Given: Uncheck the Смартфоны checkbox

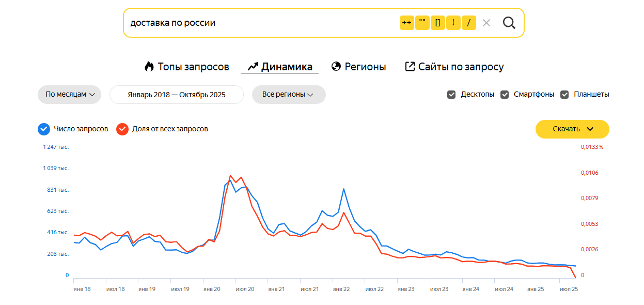Looking at the screenshot, I should click(505, 95).
